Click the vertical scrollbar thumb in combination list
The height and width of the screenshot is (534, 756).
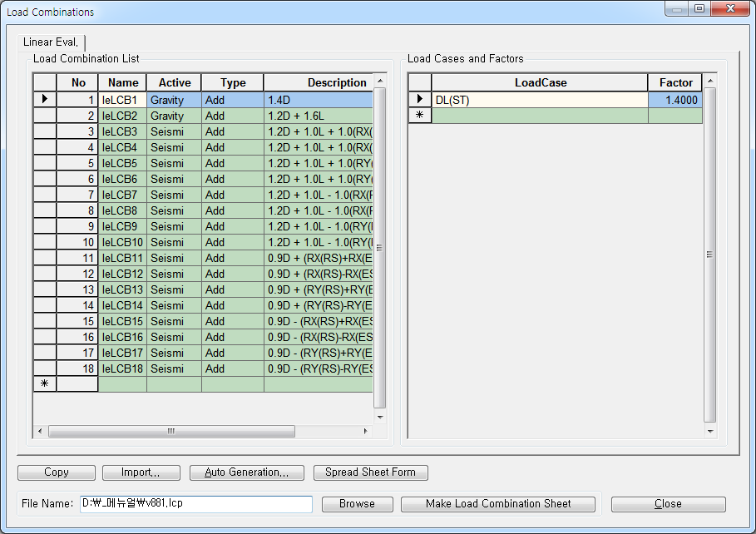(380, 248)
